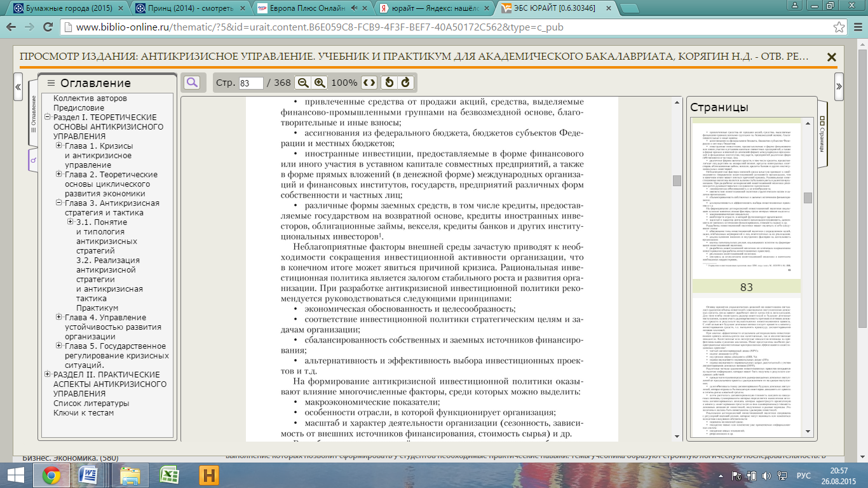868x488 pixels.
Task: Select the page thumbnail below 83
Action: coord(746,369)
